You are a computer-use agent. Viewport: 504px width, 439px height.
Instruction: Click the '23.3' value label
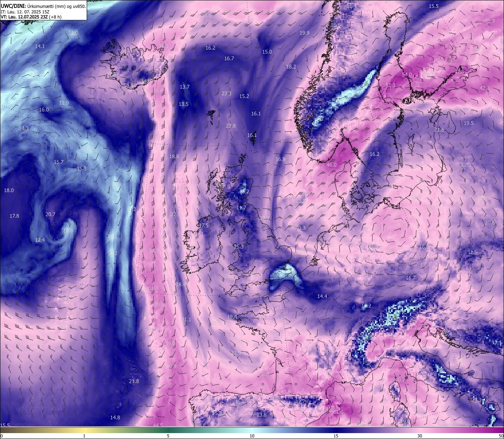pyautogui.click(x=226, y=94)
